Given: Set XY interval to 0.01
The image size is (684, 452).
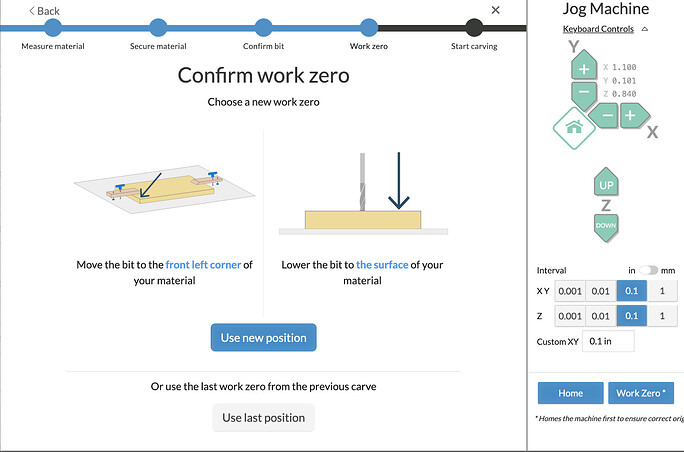Looking at the screenshot, I should coord(601,291).
